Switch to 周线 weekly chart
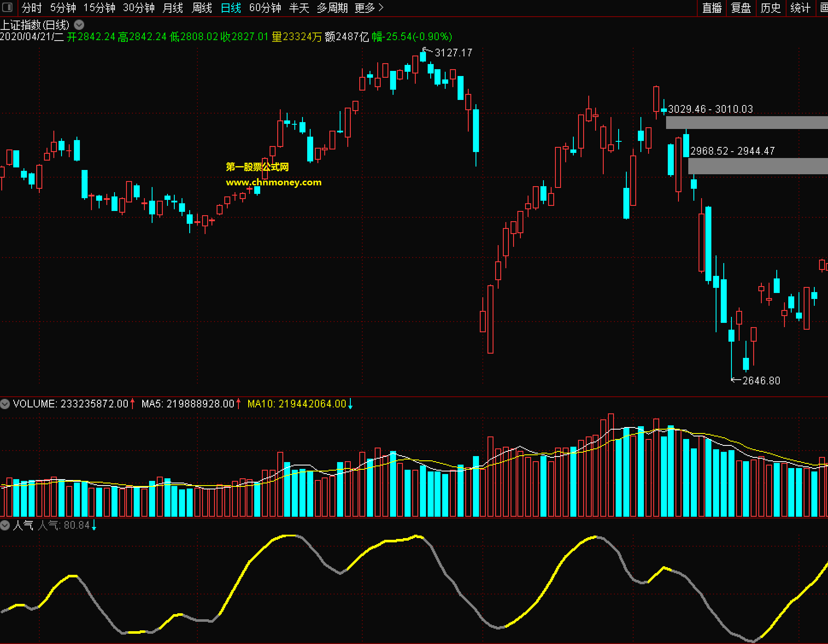This screenshot has height=644, width=828. point(202,8)
